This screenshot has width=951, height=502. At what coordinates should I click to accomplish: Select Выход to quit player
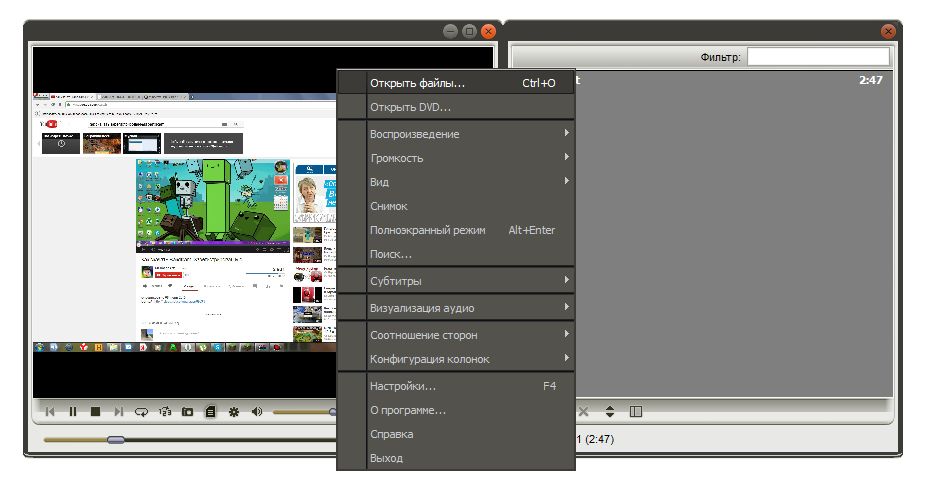455,458
